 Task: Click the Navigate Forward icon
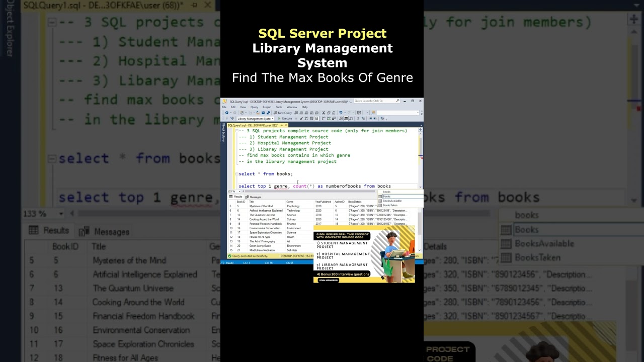click(x=234, y=113)
